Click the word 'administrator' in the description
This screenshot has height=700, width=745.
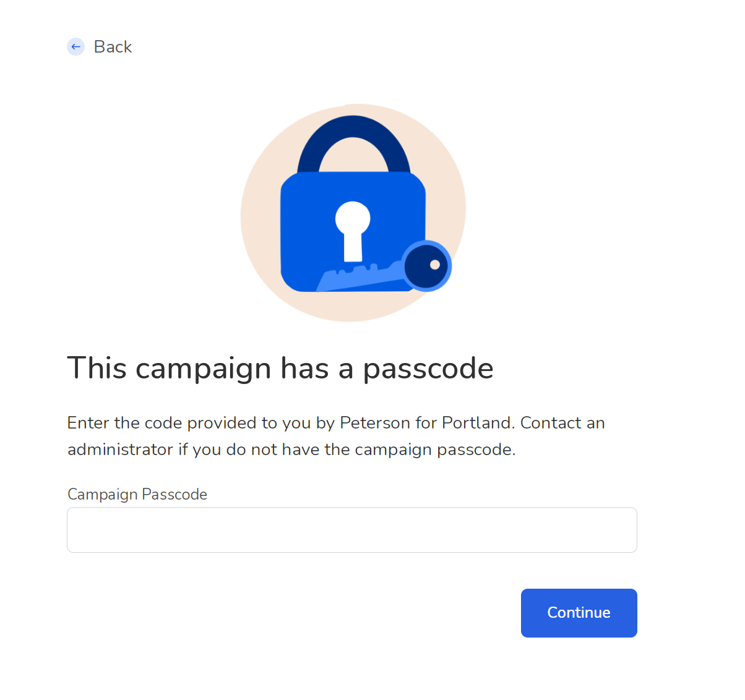coord(120,450)
